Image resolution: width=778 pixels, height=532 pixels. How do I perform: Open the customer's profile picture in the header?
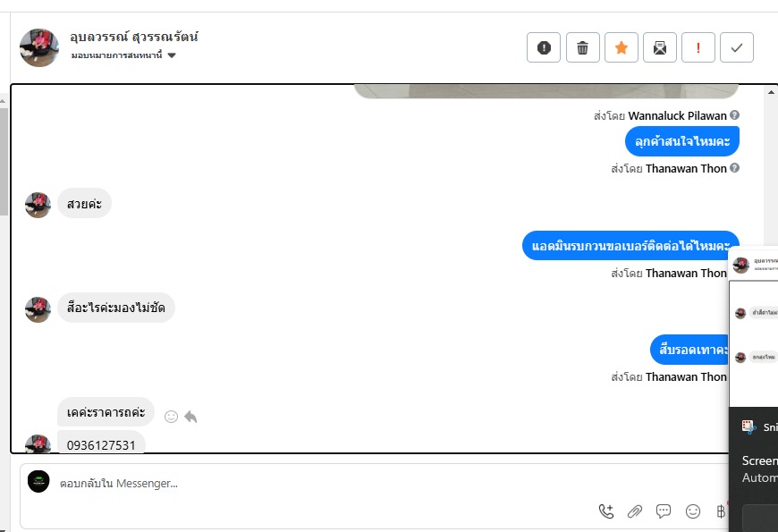point(39,47)
